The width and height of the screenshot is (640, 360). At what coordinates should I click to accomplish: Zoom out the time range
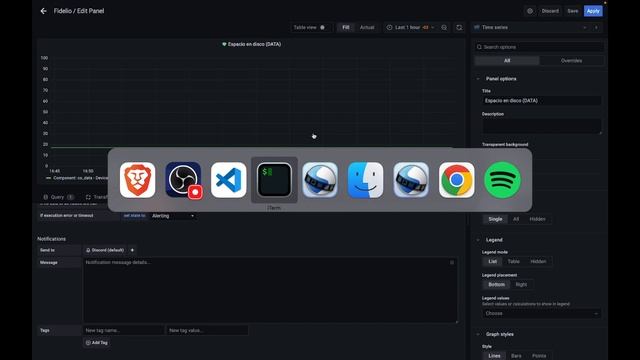444,27
